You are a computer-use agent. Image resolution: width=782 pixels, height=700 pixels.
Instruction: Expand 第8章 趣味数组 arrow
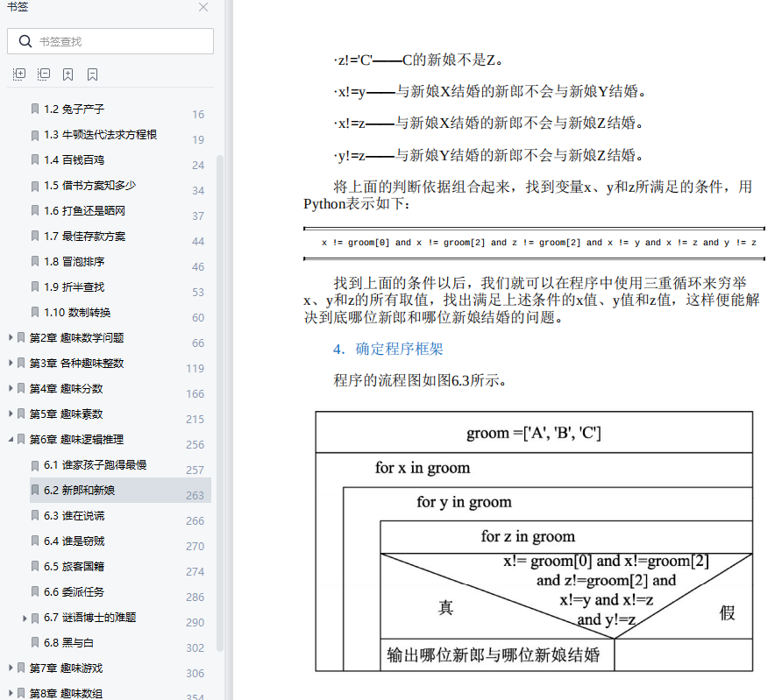click(x=11, y=693)
